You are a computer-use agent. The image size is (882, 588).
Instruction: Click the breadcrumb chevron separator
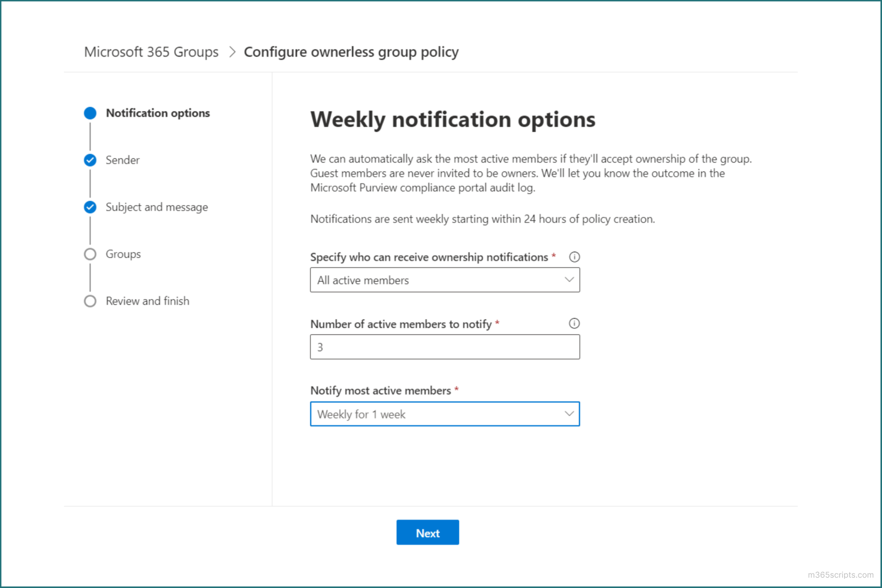tap(233, 52)
